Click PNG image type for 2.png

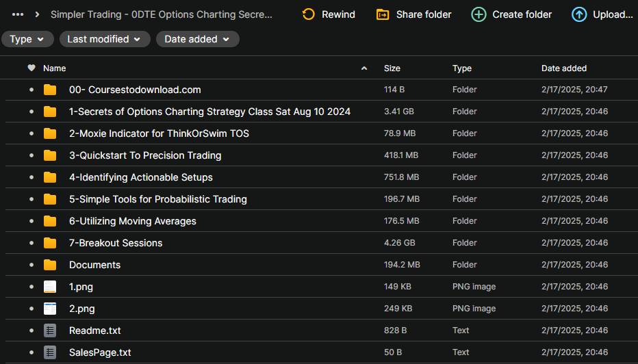474,309
